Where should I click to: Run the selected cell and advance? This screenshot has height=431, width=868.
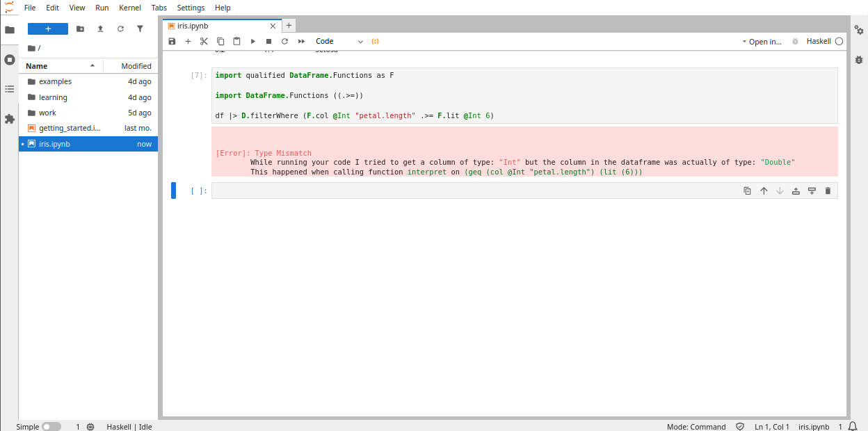(252, 42)
